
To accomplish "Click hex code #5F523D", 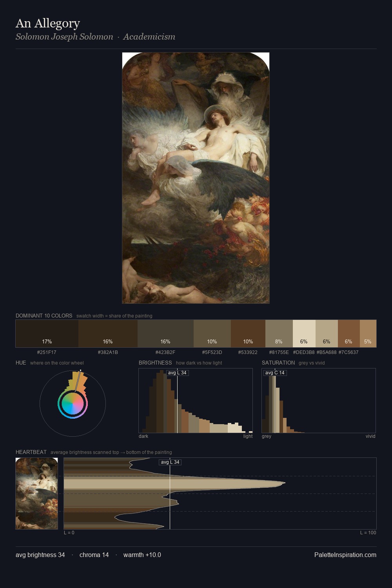I will click(212, 352).
